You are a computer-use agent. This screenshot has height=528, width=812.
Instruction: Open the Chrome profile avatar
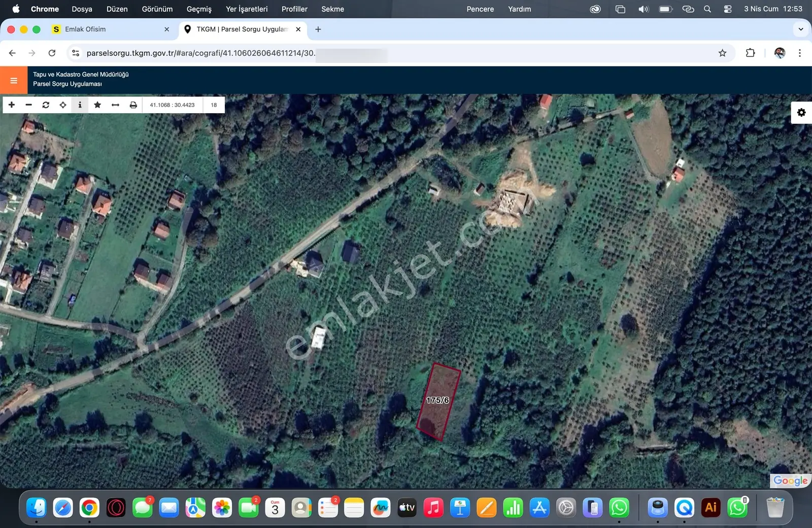pyautogui.click(x=780, y=53)
